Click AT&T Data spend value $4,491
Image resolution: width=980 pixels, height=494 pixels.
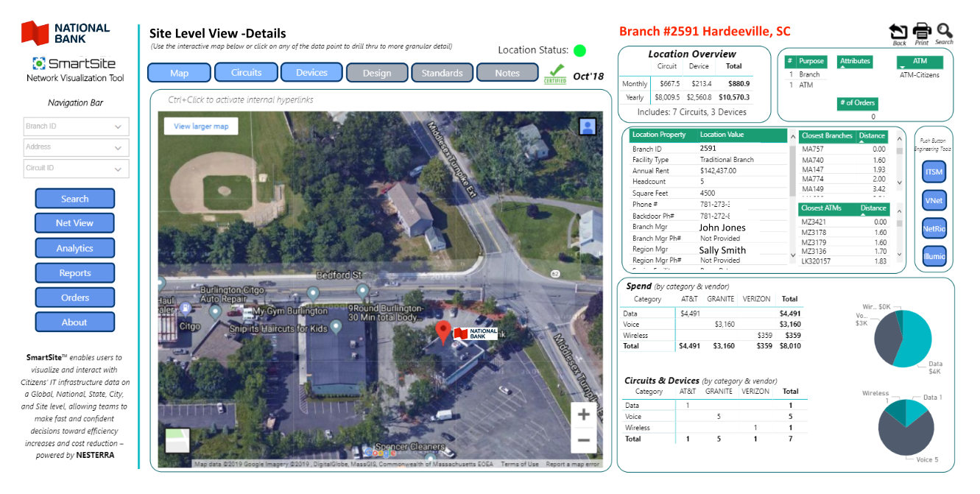[690, 314]
